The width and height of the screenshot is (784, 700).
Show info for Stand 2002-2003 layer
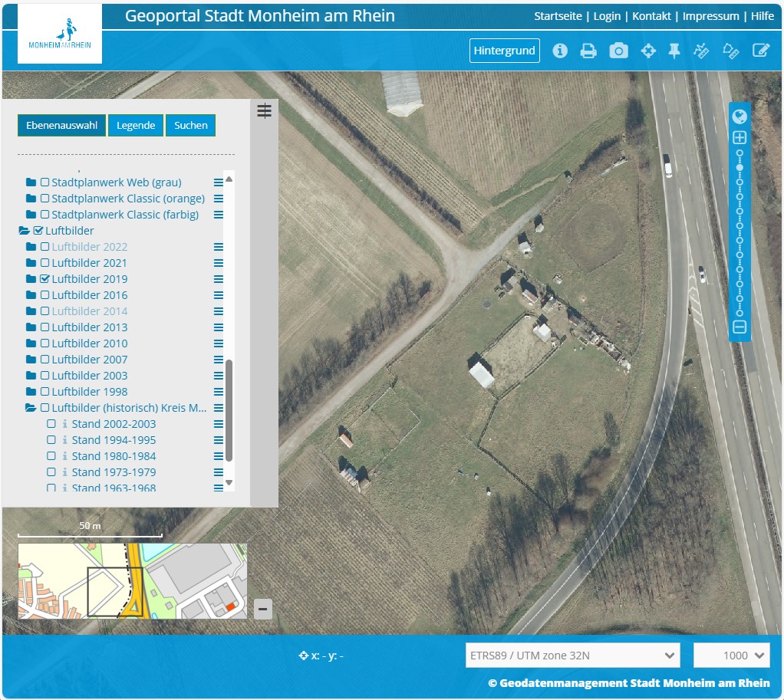point(65,424)
